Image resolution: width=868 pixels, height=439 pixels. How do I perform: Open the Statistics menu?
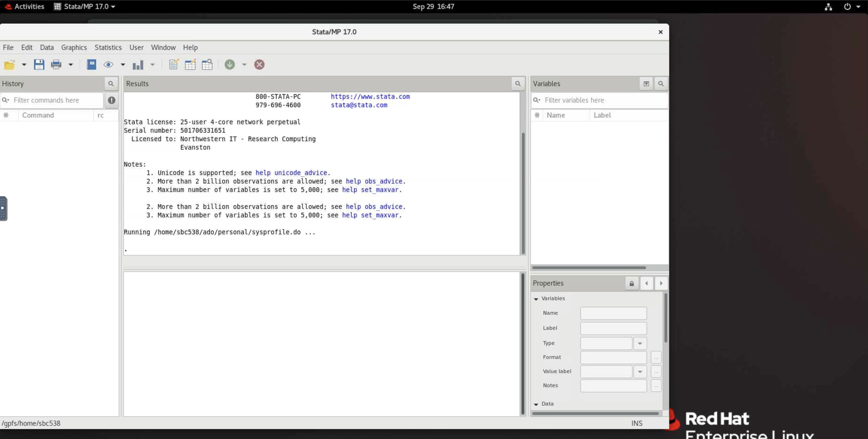[x=108, y=48]
